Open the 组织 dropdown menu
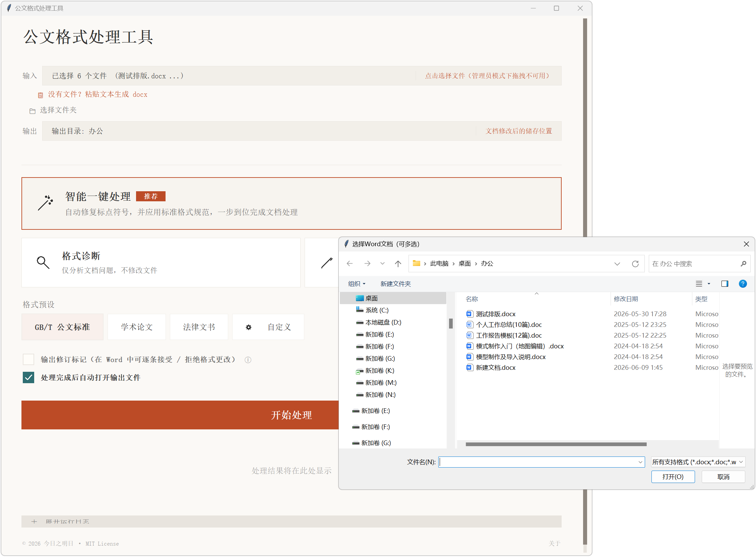Screen dimensions: 756x557 [356, 284]
